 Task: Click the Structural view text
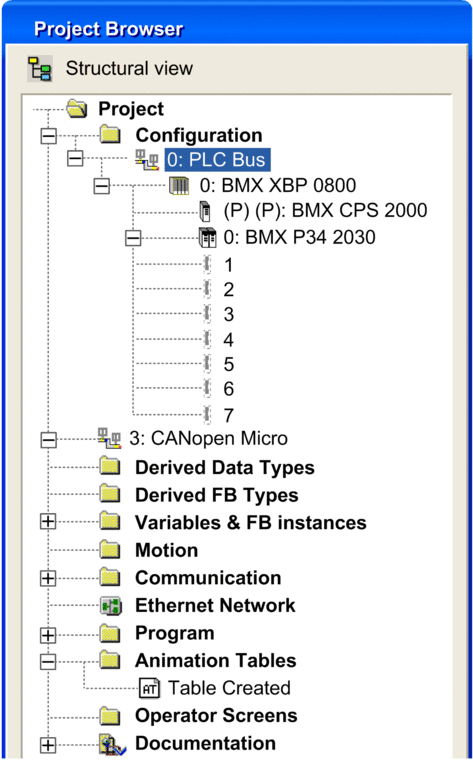click(x=129, y=68)
